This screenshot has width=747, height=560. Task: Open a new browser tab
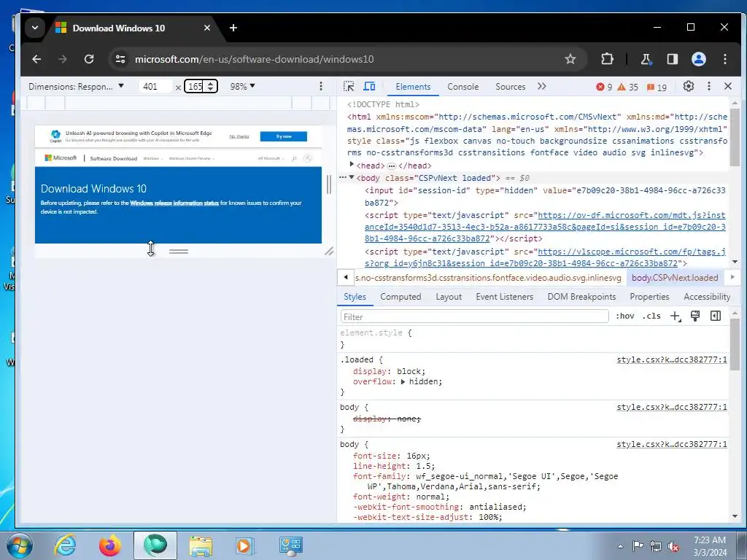[233, 28]
